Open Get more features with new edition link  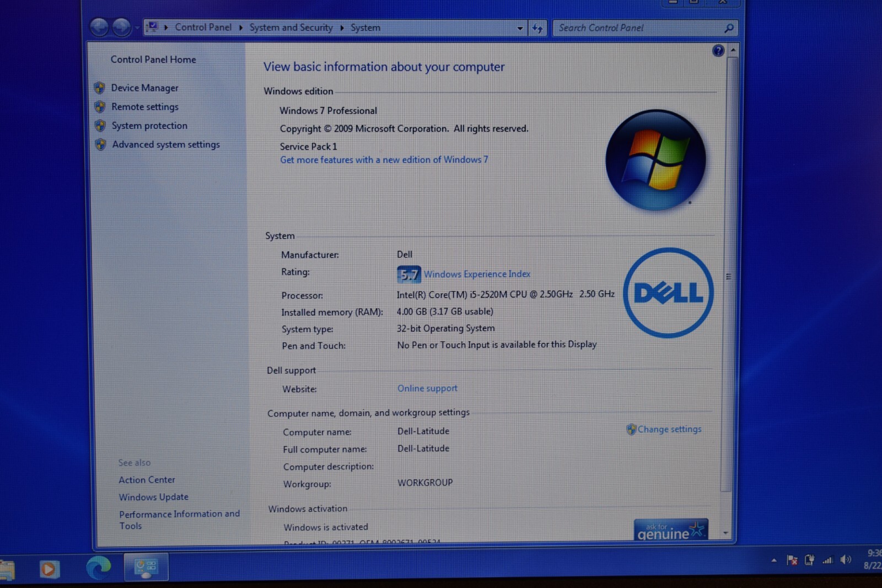(x=384, y=160)
